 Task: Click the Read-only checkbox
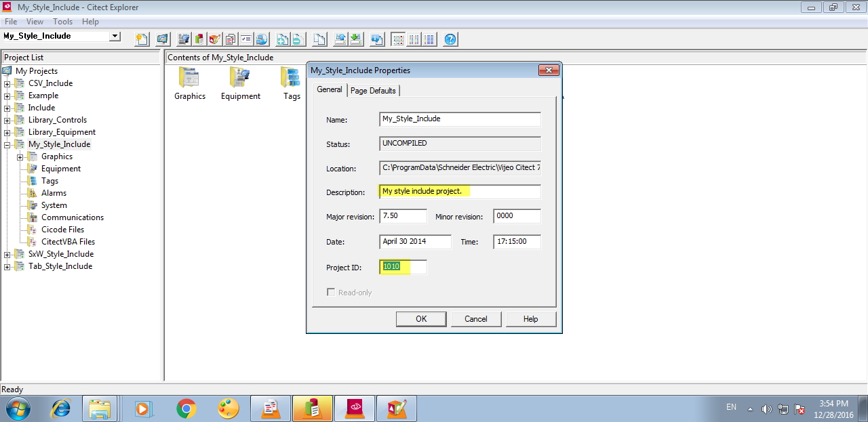331,292
